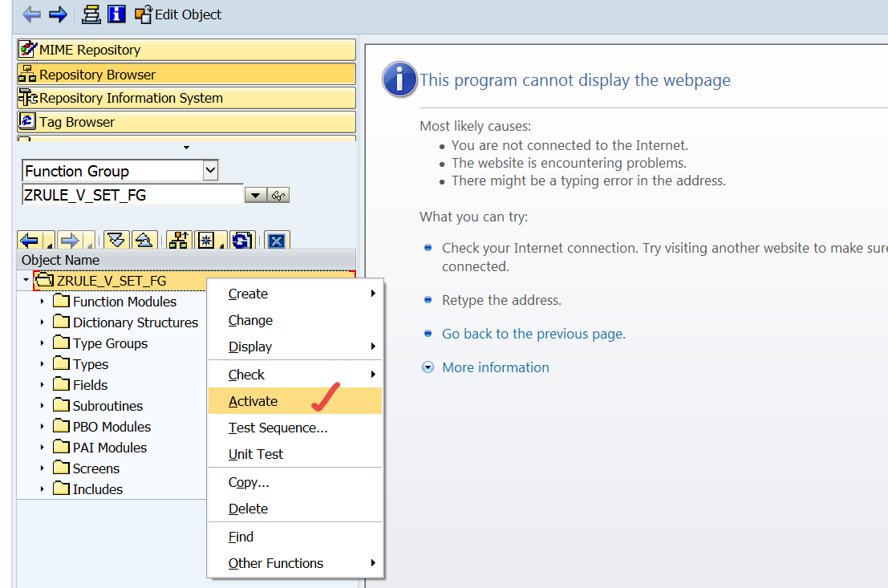Choose Delete in context menu
888x588 pixels.
tap(295, 509)
